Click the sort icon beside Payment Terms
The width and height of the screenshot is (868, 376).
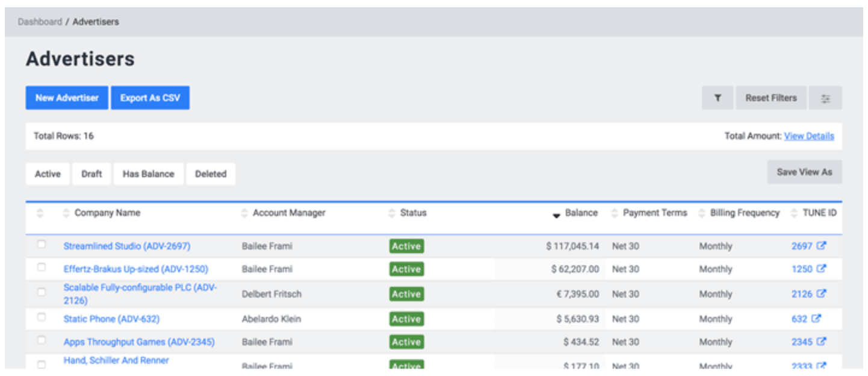615,212
